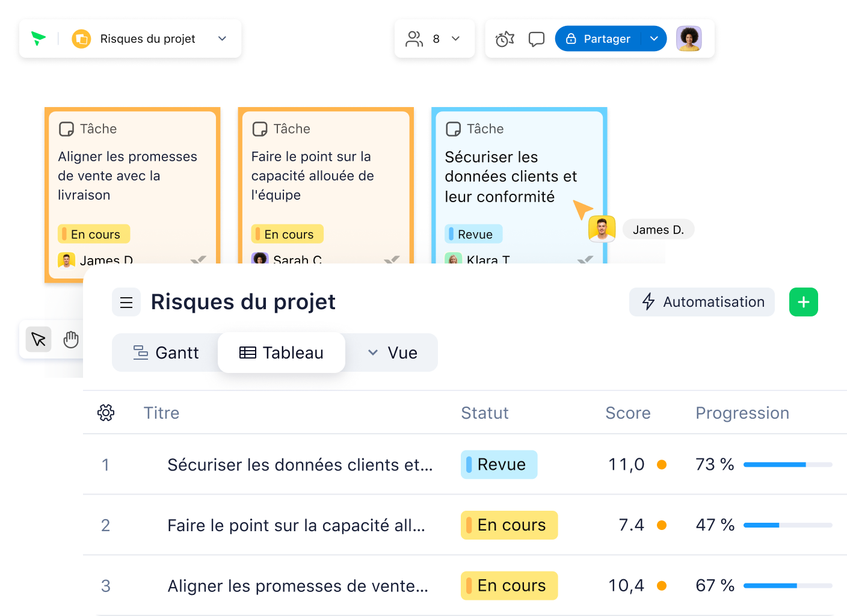Expand the Partager button arrow
847x616 pixels.
coord(654,38)
